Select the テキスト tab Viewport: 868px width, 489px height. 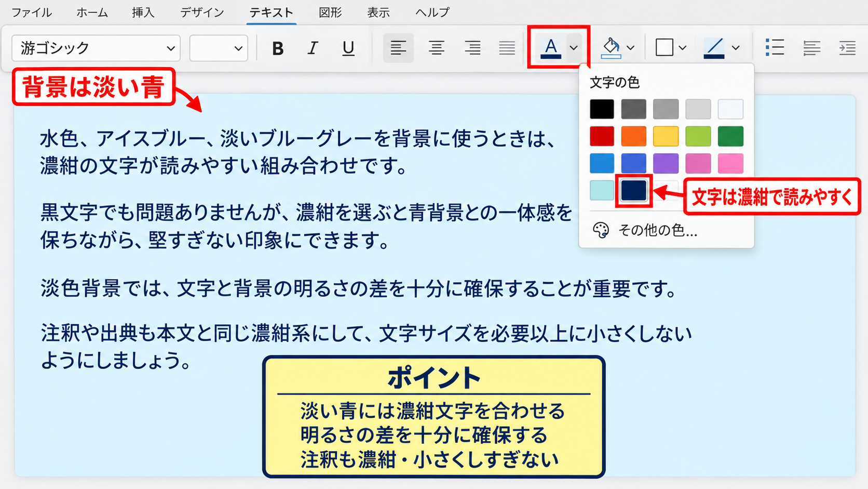272,12
